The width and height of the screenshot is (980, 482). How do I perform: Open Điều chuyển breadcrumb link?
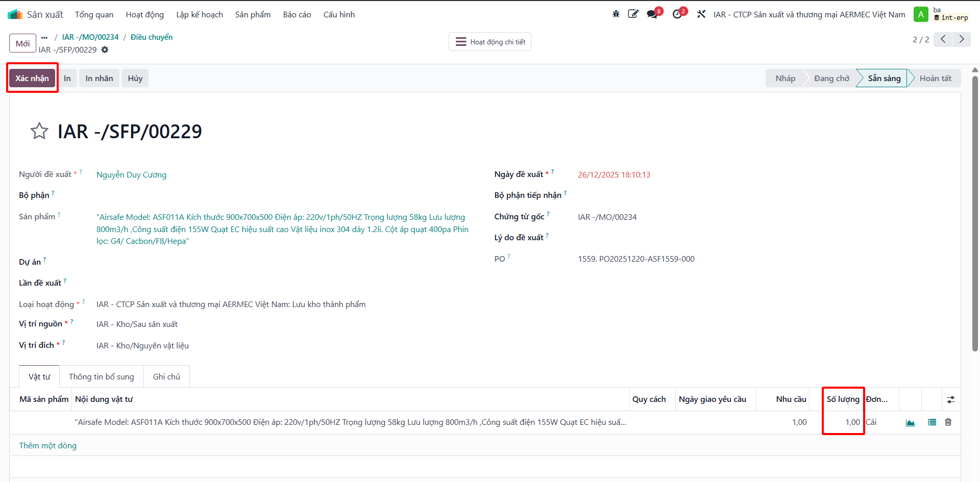coord(152,37)
